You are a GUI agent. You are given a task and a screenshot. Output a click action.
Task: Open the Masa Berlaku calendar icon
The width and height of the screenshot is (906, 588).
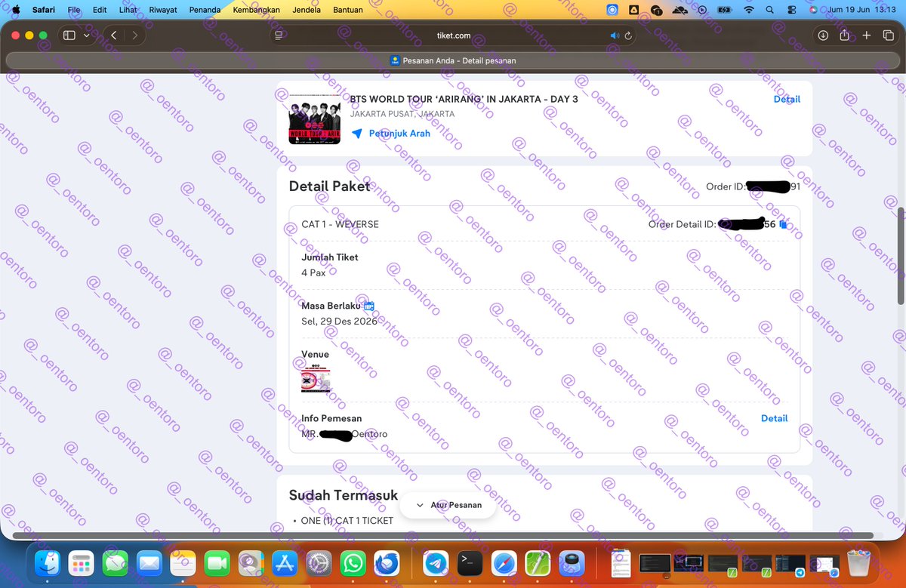[369, 306]
